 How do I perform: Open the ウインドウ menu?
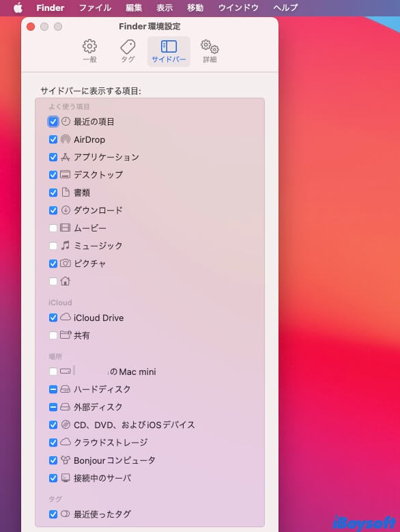(238, 8)
